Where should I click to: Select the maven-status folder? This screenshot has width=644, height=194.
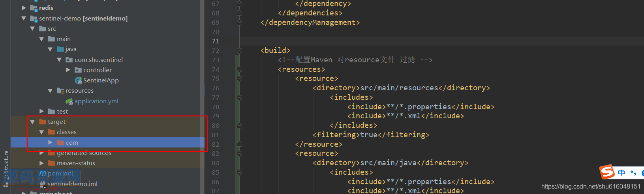coord(76,163)
